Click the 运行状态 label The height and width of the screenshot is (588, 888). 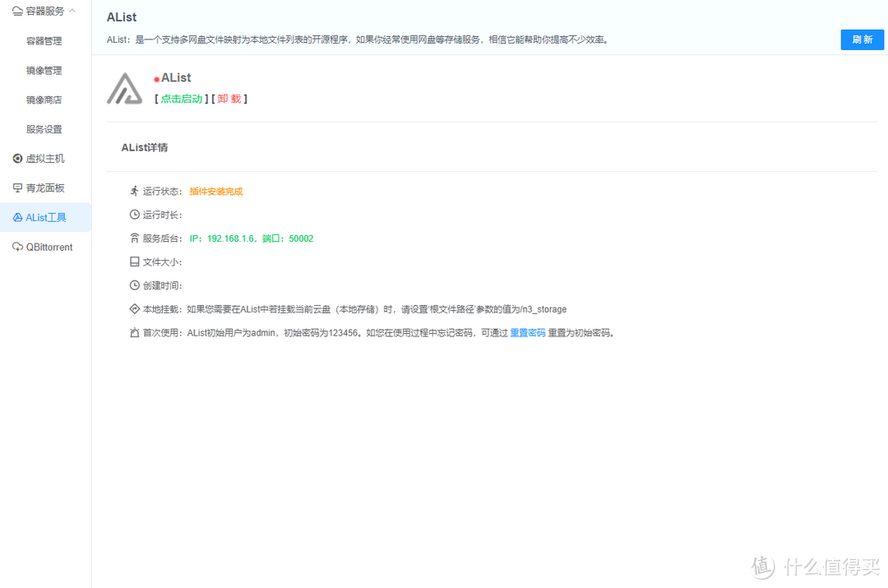(161, 192)
